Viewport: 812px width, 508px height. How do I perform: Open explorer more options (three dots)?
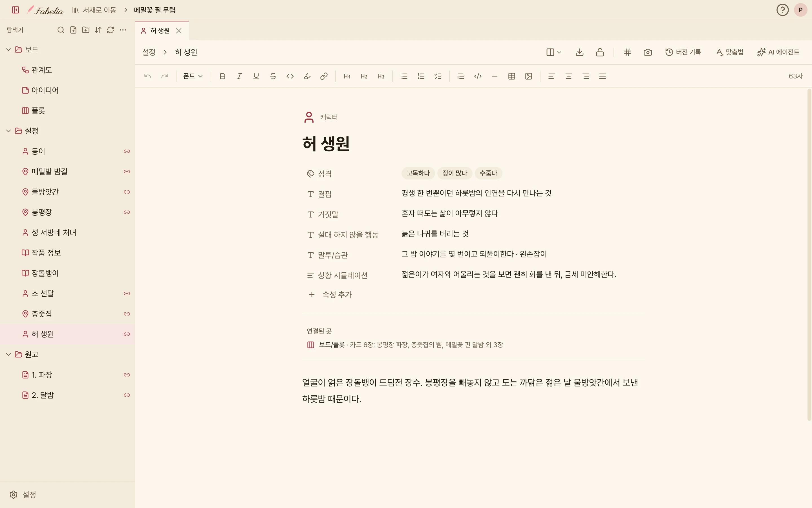123,30
